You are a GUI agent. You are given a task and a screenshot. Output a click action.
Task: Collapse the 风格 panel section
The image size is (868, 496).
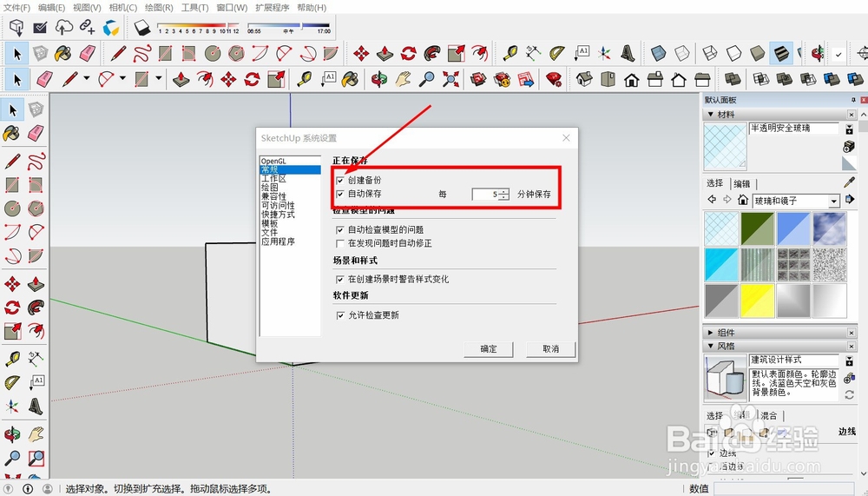pos(711,347)
